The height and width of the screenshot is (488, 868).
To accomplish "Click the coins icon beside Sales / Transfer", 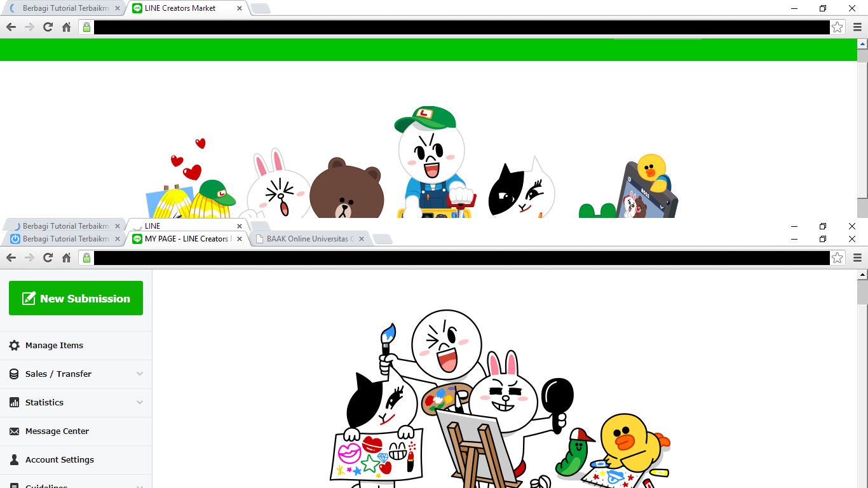I will [x=14, y=374].
